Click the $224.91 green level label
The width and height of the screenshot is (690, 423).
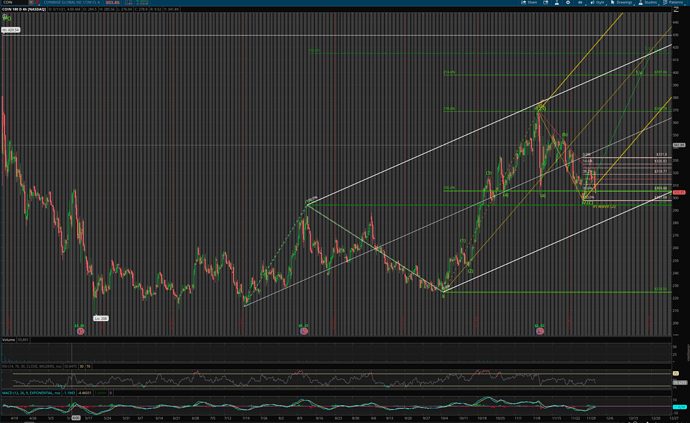pos(661,289)
